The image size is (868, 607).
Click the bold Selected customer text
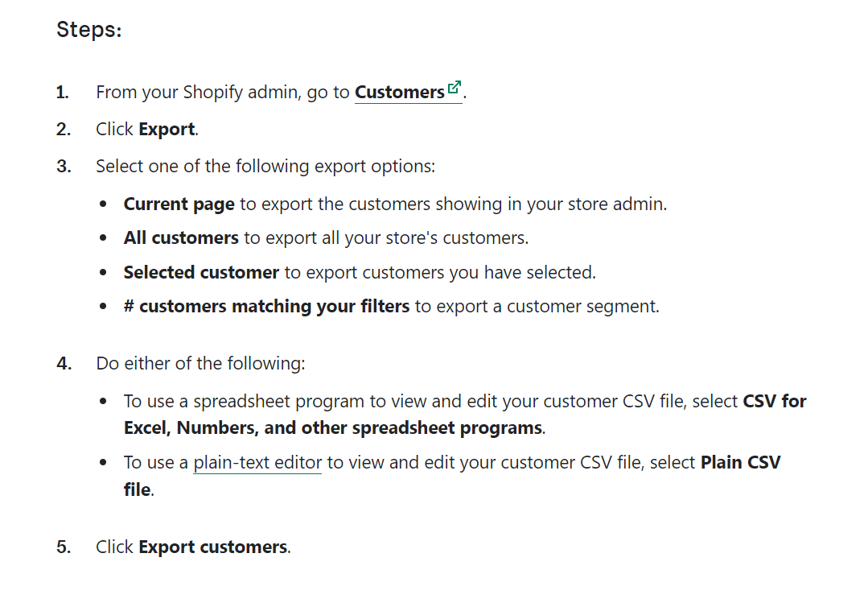201,273
